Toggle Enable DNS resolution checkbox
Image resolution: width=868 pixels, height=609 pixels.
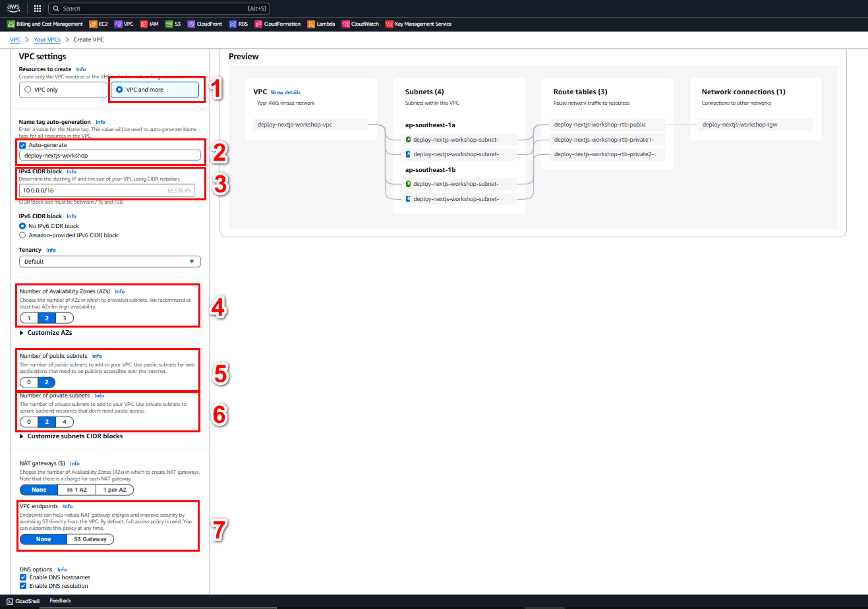tap(23, 586)
